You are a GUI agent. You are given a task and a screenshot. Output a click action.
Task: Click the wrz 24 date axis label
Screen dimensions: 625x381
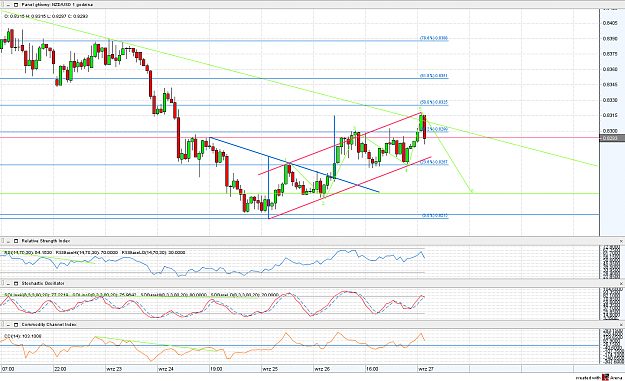[166, 369]
